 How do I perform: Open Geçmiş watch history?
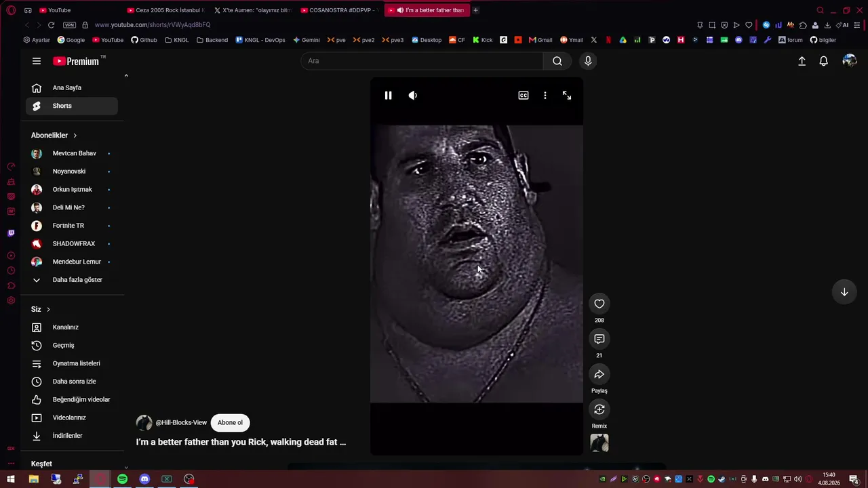(x=72, y=346)
